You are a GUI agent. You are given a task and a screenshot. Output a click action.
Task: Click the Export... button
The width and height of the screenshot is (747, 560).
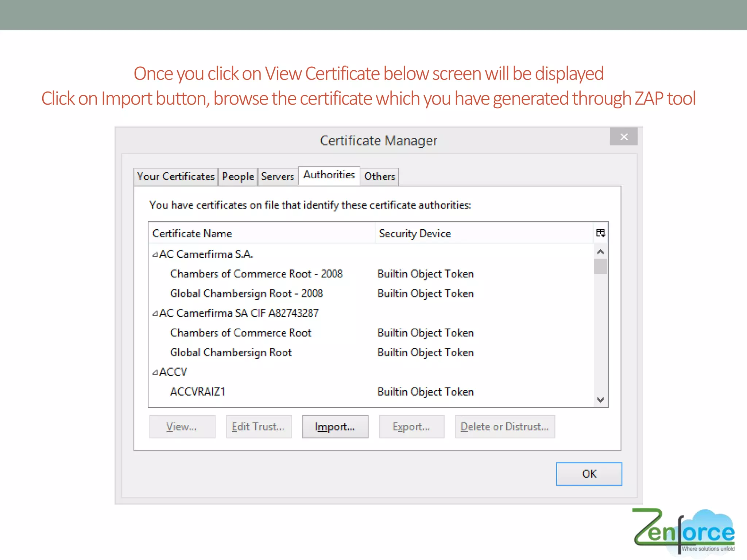(411, 427)
